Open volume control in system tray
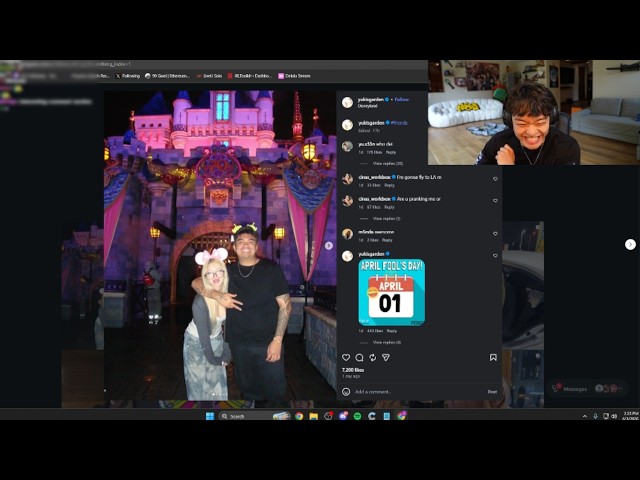Viewport: 640px width, 480px height. 614,416
